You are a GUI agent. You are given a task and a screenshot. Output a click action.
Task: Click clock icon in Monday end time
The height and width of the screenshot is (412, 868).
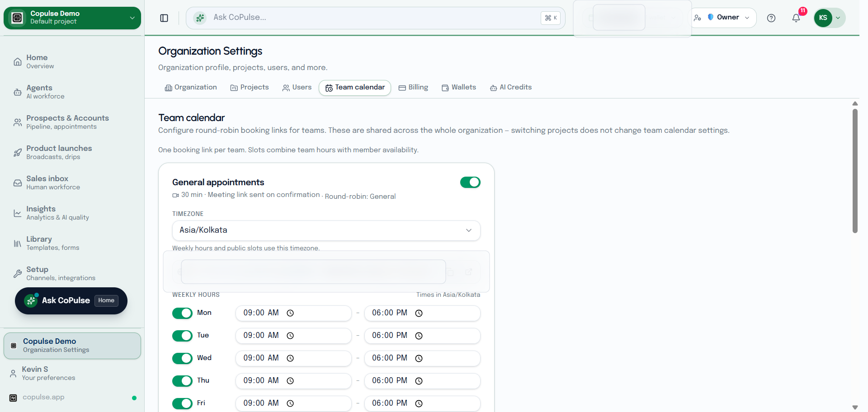[x=419, y=313]
